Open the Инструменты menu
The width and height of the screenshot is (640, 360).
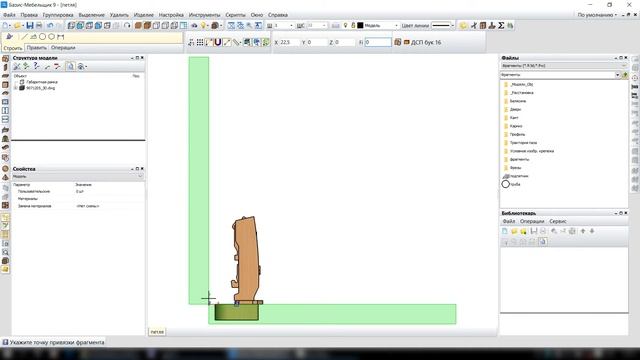click(204, 15)
